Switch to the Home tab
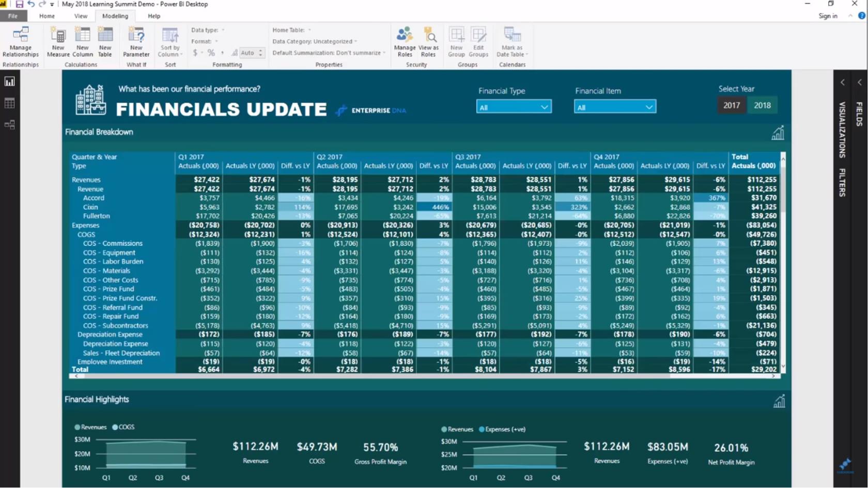This screenshot has width=868, height=488. 47,16
